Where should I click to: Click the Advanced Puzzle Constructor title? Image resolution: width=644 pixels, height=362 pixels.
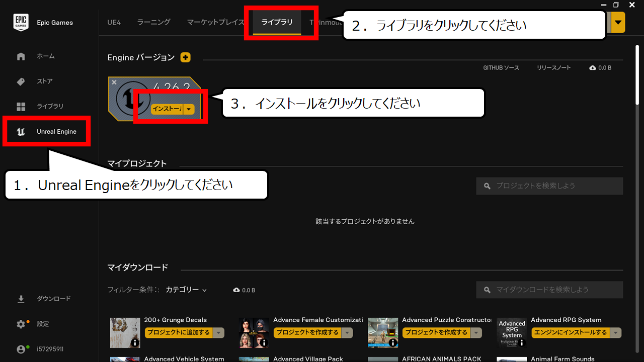pos(447,320)
